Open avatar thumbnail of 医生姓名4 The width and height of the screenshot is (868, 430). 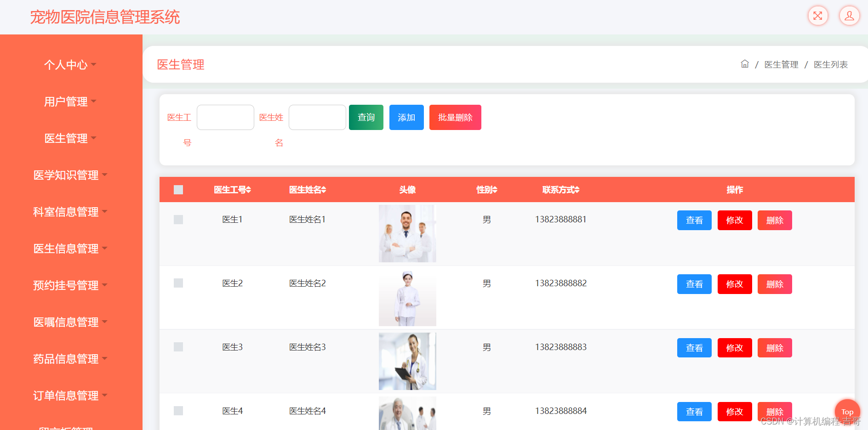coord(407,413)
